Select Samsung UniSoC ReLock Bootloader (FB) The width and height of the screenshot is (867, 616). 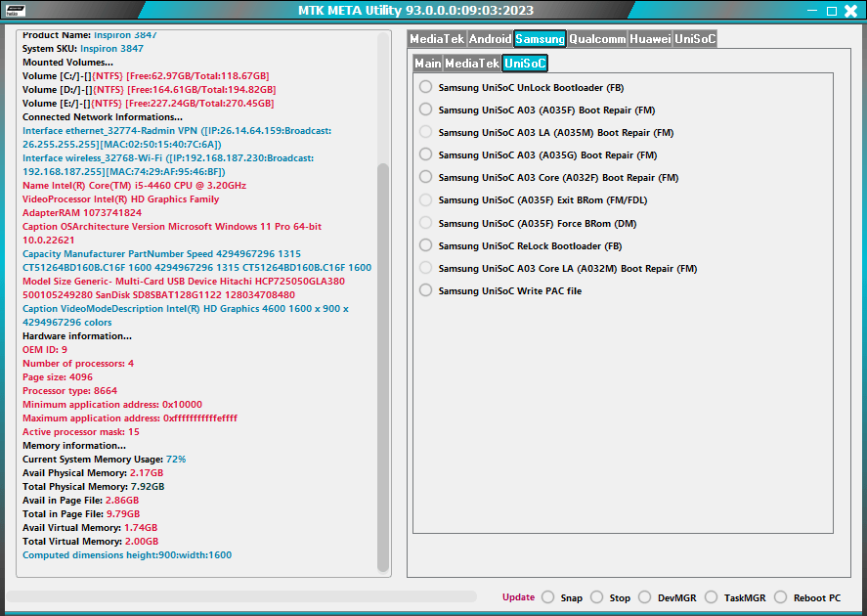(425, 244)
